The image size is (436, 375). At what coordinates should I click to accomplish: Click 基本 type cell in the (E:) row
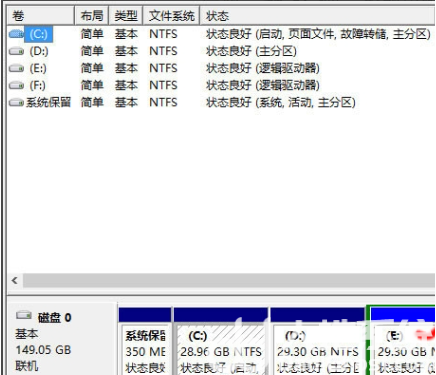[x=126, y=68]
